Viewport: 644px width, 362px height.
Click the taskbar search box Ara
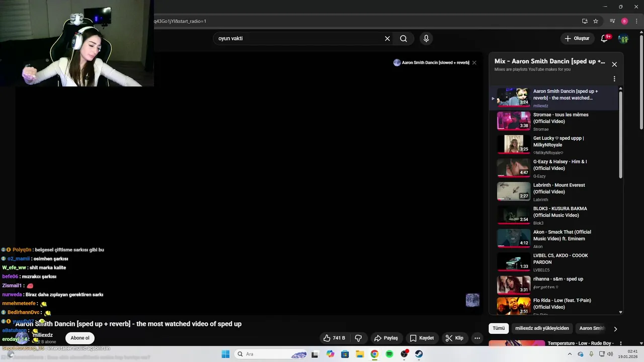point(271,354)
